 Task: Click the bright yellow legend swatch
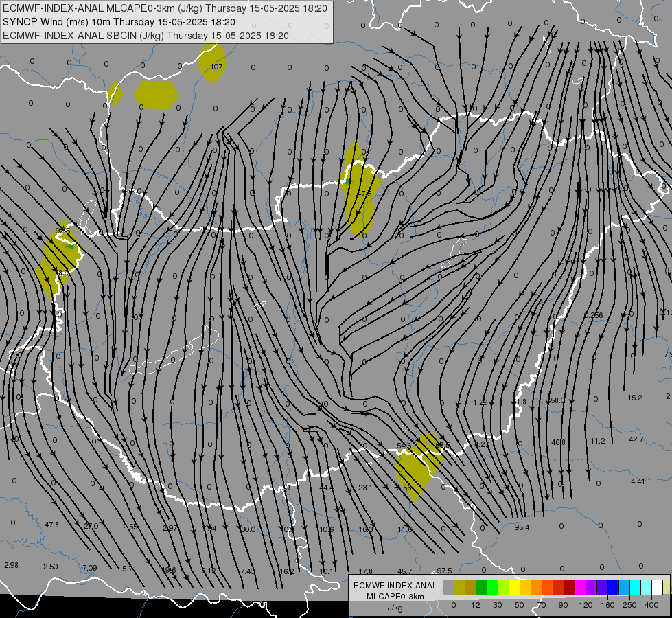pyautogui.click(x=514, y=587)
